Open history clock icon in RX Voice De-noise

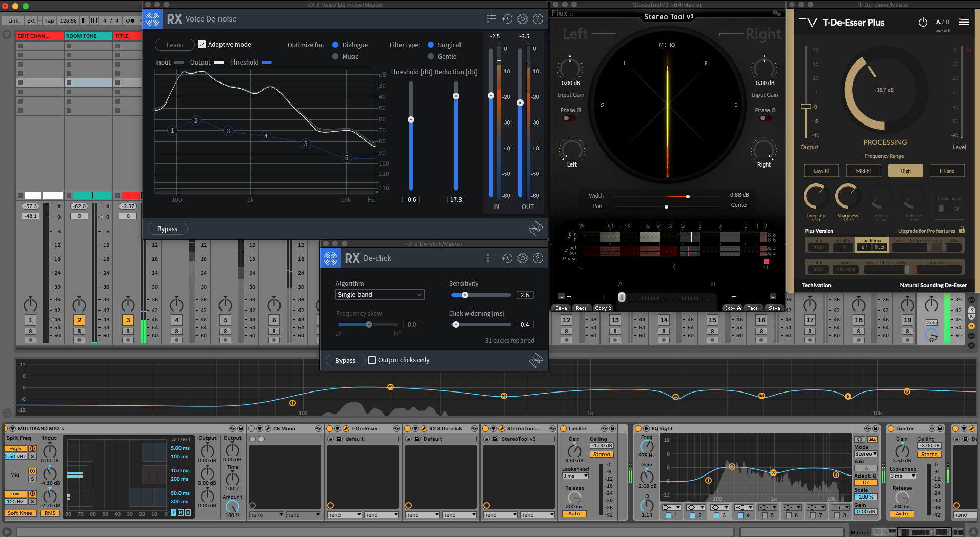507,19
